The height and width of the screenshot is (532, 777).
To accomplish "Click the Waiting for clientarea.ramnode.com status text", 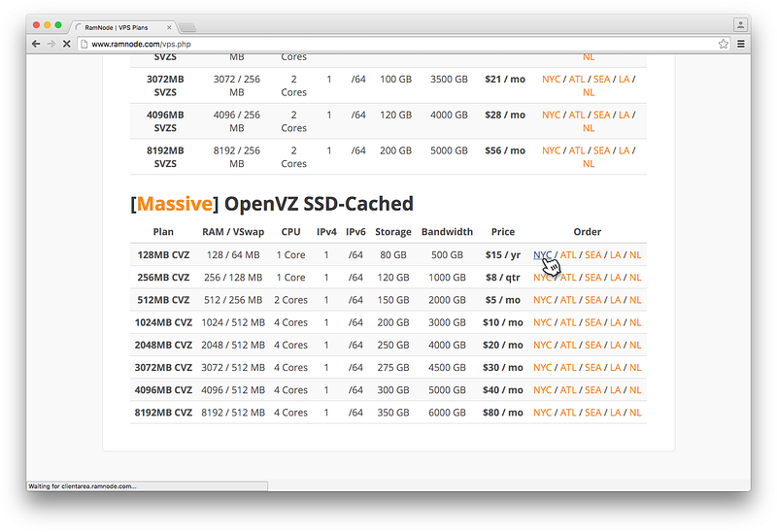I will tap(83, 486).
